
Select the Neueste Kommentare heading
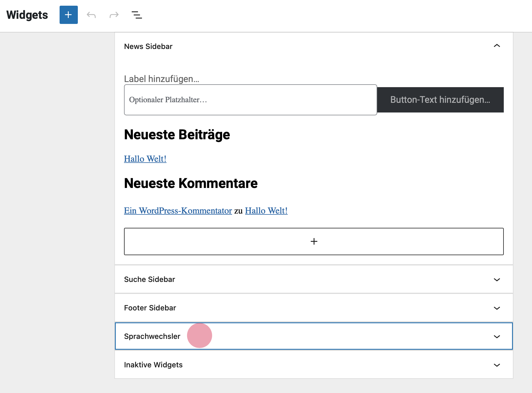pyautogui.click(x=191, y=183)
